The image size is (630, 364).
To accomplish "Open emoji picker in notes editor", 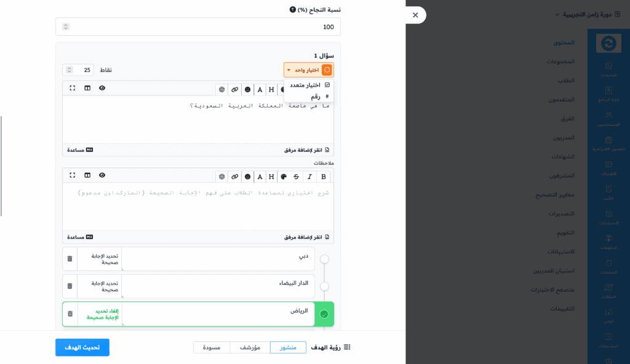I will [247, 177].
